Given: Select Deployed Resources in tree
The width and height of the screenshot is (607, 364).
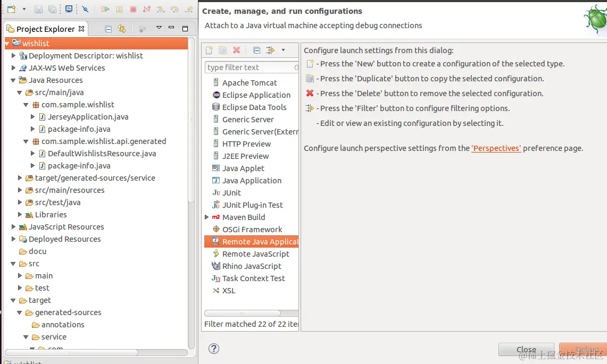Looking at the screenshot, I should tap(60, 239).
